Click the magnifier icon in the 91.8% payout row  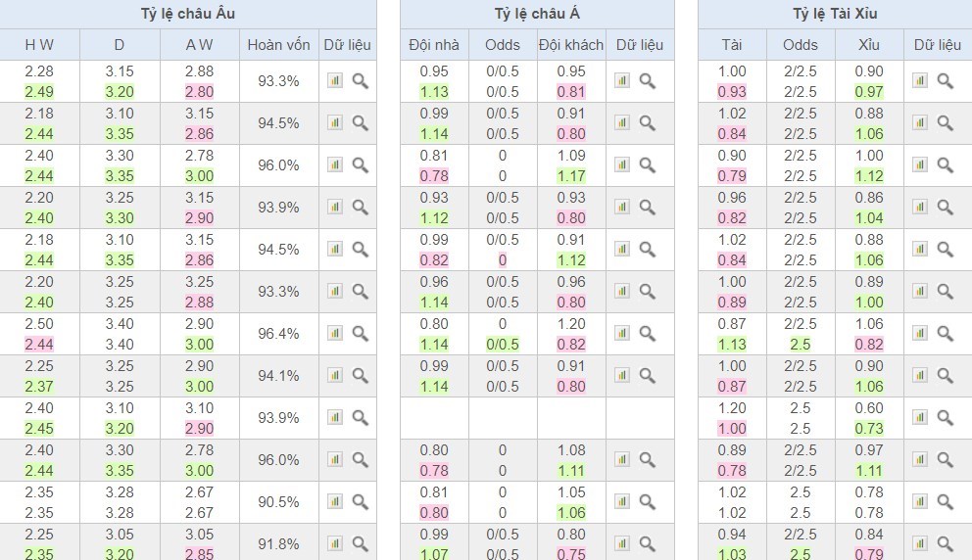point(361,544)
